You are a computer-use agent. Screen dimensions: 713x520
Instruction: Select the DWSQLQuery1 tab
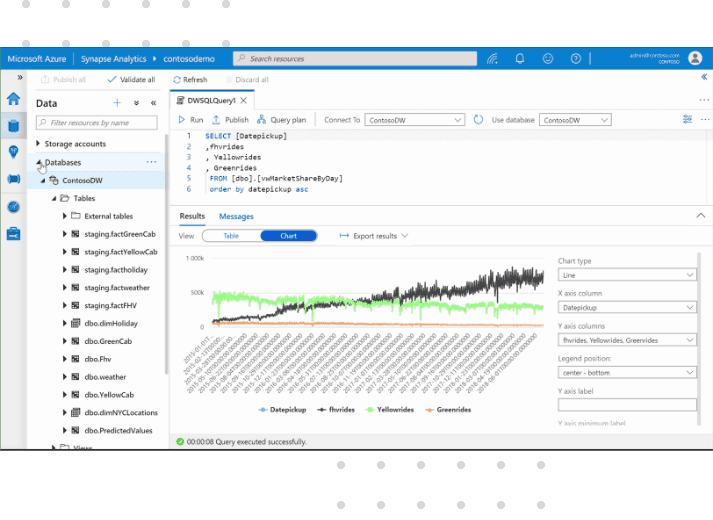coord(211,100)
